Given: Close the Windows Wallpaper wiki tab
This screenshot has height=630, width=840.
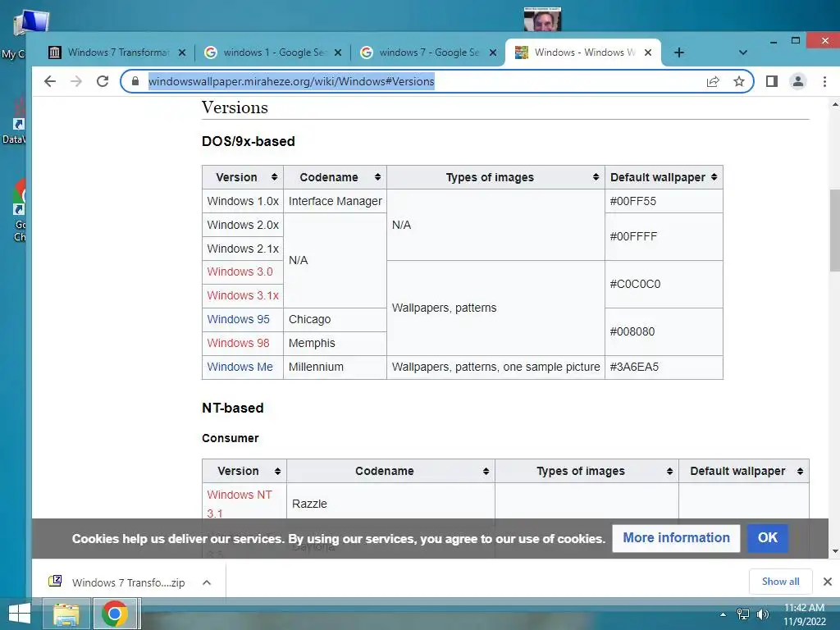Looking at the screenshot, I should point(648,52).
